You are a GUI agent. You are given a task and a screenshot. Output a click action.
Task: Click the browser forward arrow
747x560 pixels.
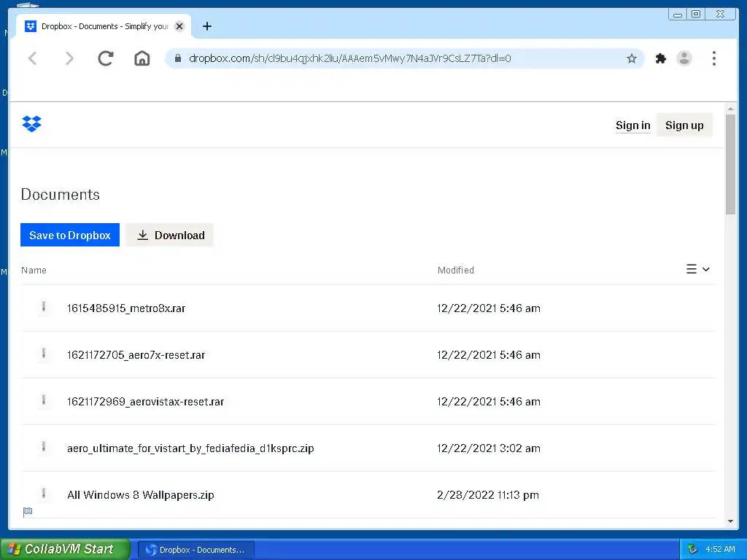(69, 58)
